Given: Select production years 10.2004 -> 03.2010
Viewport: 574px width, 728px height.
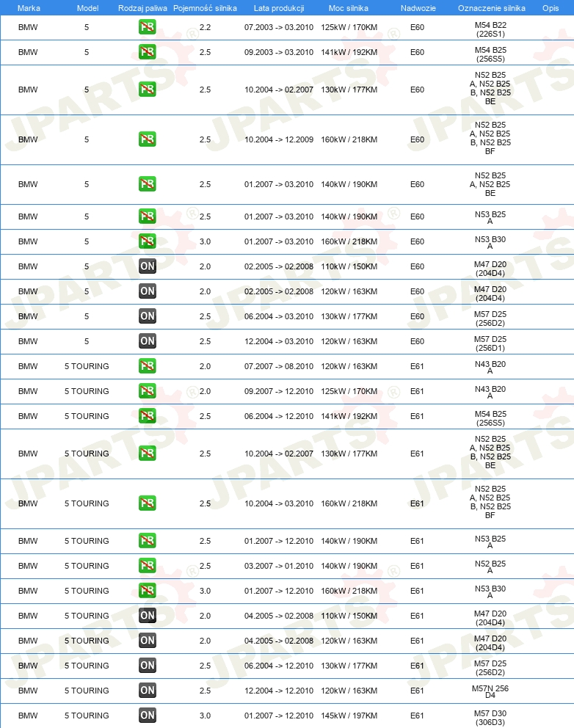Looking at the screenshot, I should coord(279,503).
